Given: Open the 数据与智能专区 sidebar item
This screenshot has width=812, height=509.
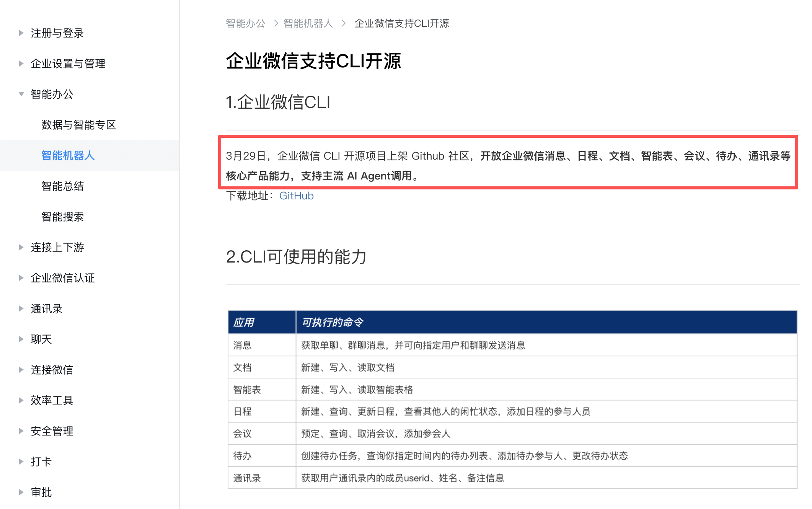Looking at the screenshot, I should click(x=78, y=125).
